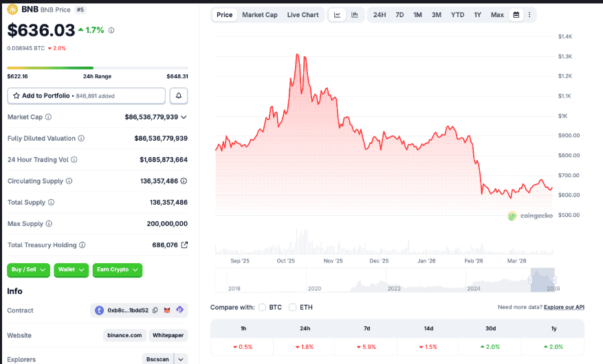Screen dimensions: 603x364
Task: Expand the Explorers dropdown arrow
Action: tap(181, 359)
